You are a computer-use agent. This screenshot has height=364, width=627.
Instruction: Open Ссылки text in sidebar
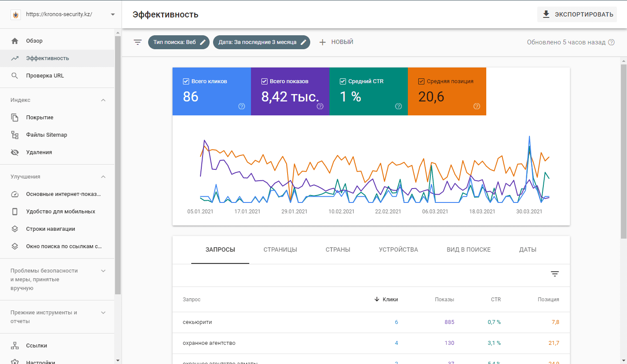coord(37,346)
